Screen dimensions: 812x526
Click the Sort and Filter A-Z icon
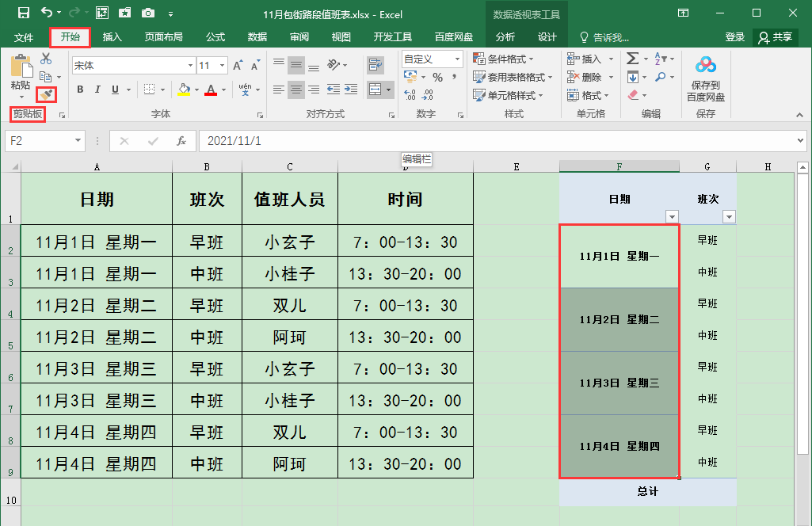click(660, 59)
